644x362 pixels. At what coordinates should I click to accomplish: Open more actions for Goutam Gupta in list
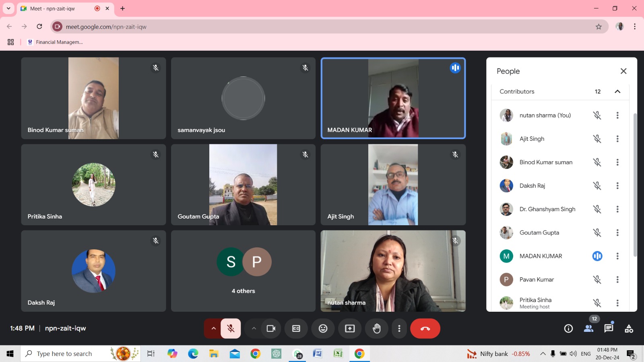click(617, 233)
